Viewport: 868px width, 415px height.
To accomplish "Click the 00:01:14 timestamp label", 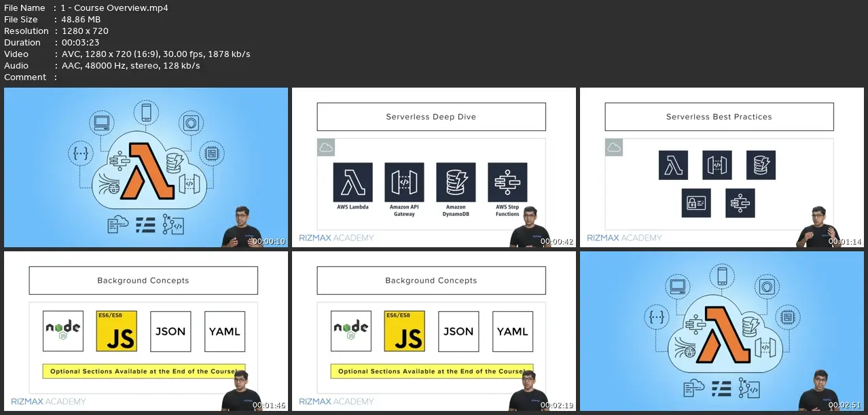I will pyautogui.click(x=846, y=241).
